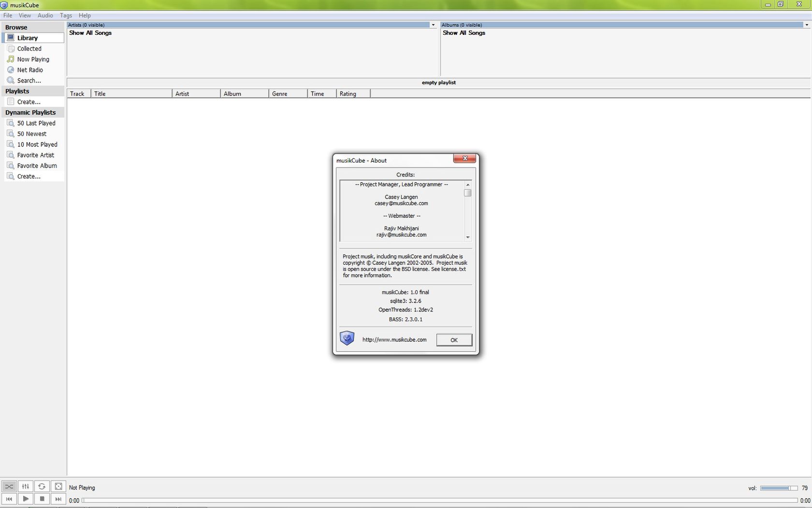Click musikCube app icon in title bar

pos(4,5)
